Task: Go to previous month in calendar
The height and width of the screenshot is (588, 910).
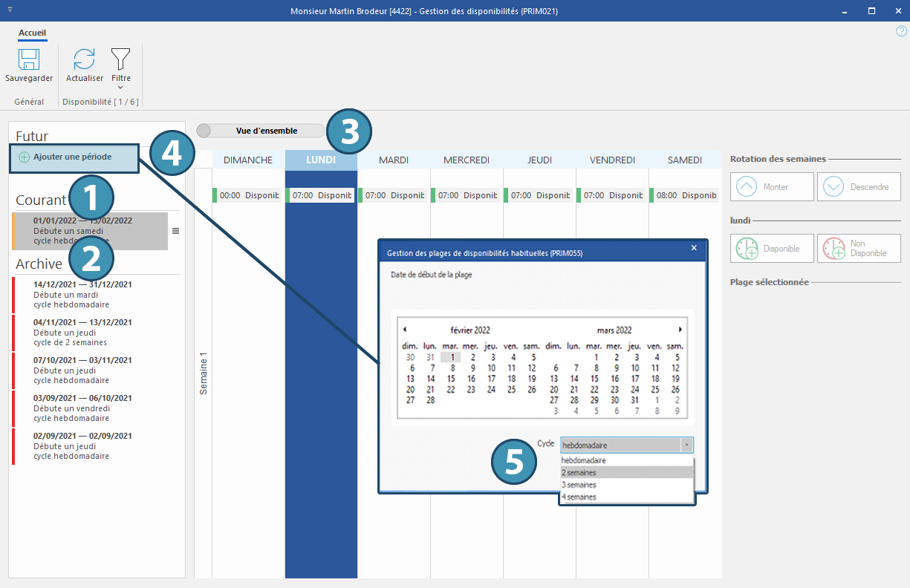Action: click(405, 330)
